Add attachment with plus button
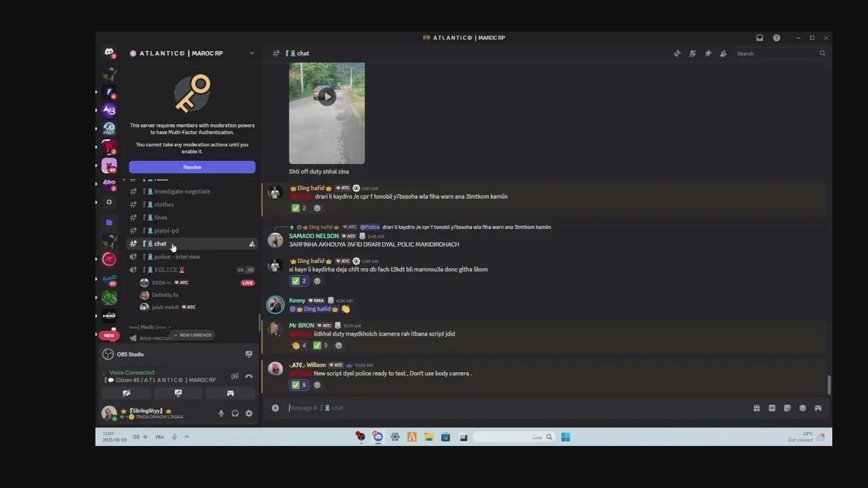Viewport: 868px width, 488px height. click(275, 408)
